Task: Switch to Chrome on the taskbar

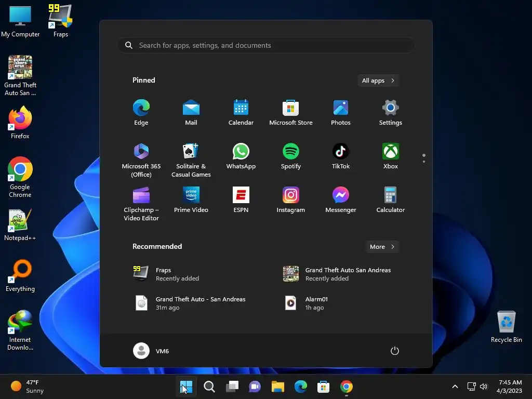Action: (347, 387)
